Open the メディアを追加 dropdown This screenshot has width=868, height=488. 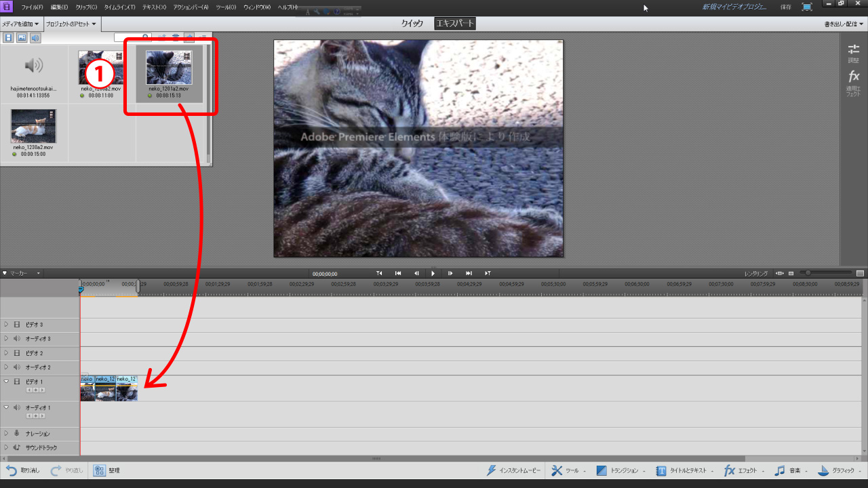pos(20,24)
